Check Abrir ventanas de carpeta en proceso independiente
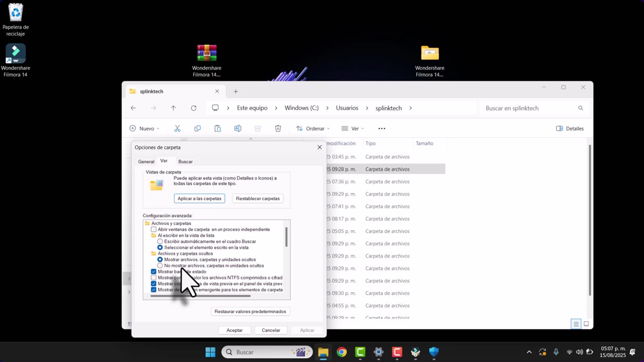The height and width of the screenshot is (362, 644). pos(154,229)
